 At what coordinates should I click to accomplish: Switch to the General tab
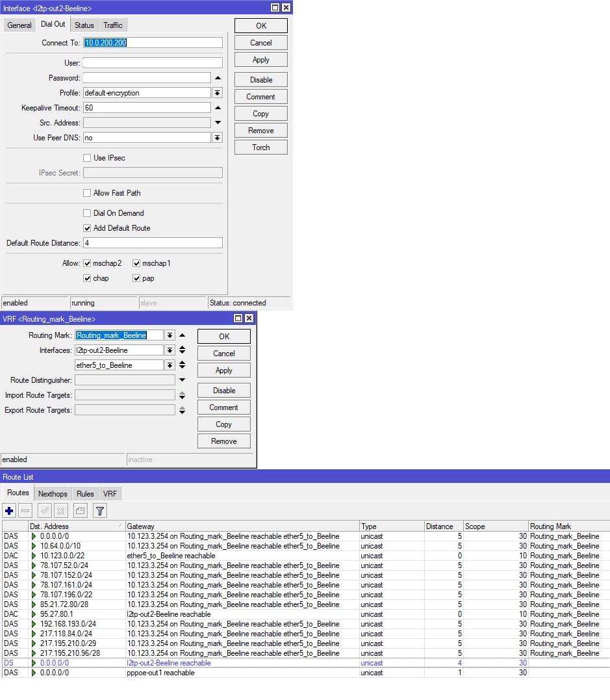pos(19,25)
